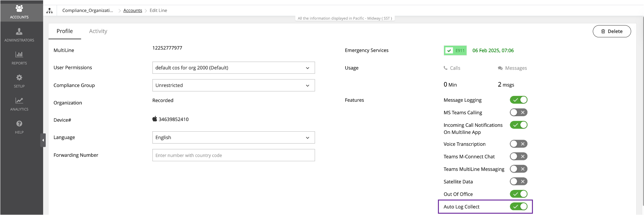The width and height of the screenshot is (644, 215).
Task: Enable the MS Teams Calling toggle
Action: pyautogui.click(x=518, y=113)
